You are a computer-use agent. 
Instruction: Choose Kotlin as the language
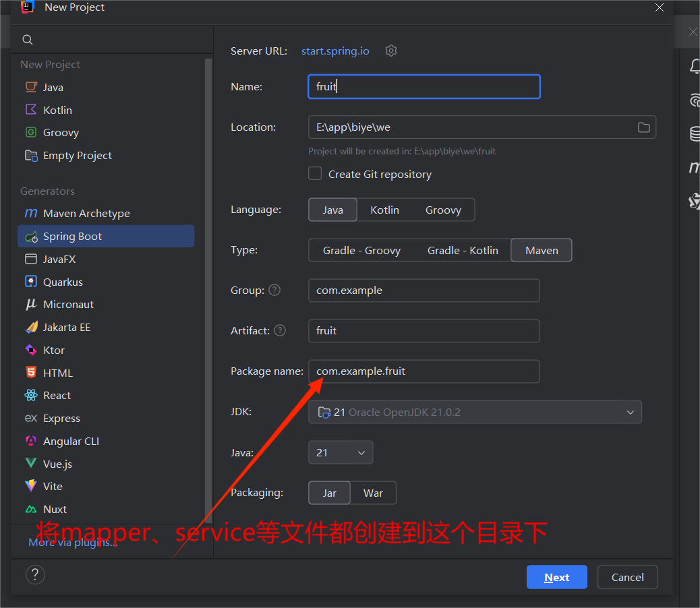(x=384, y=210)
